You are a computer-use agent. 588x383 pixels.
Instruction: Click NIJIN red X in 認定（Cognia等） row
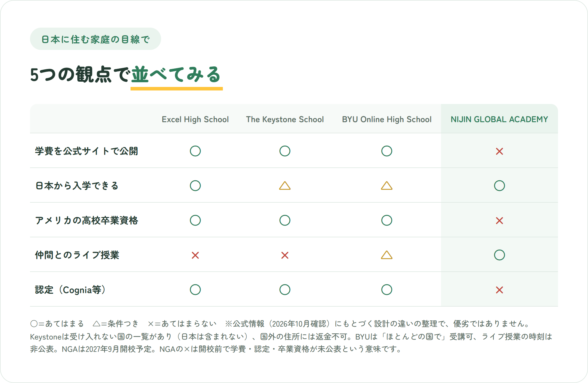[x=500, y=290]
